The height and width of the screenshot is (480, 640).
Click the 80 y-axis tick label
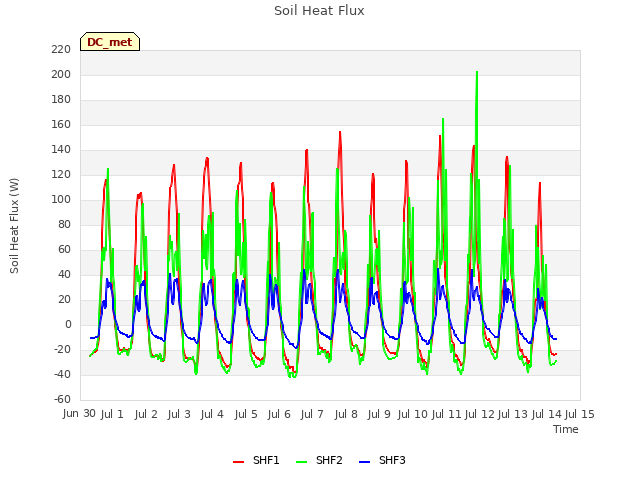[x=64, y=224]
